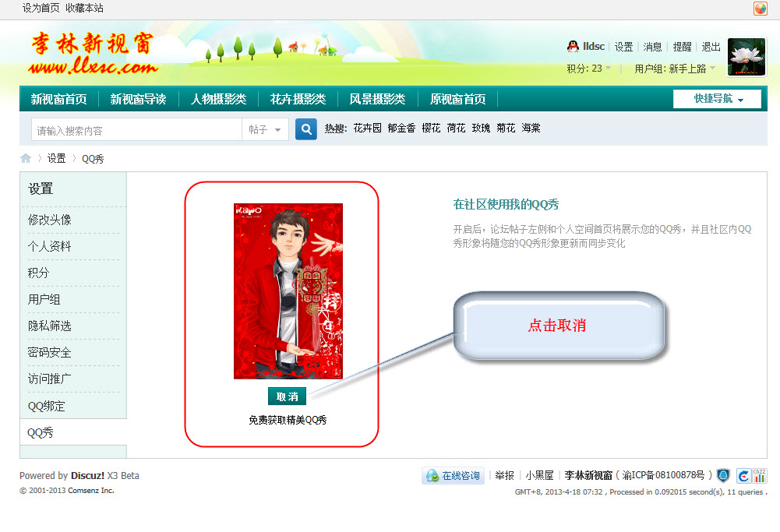Click 退出 to log out

tap(711, 47)
